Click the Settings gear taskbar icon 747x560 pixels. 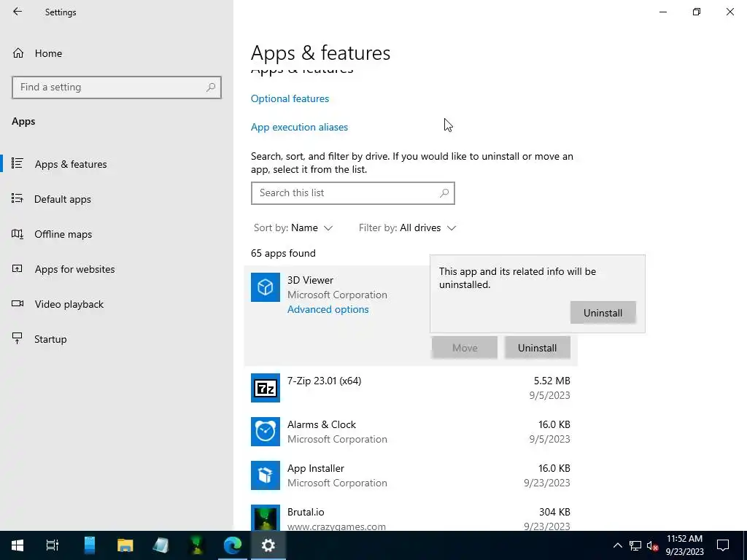pos(268,545)
